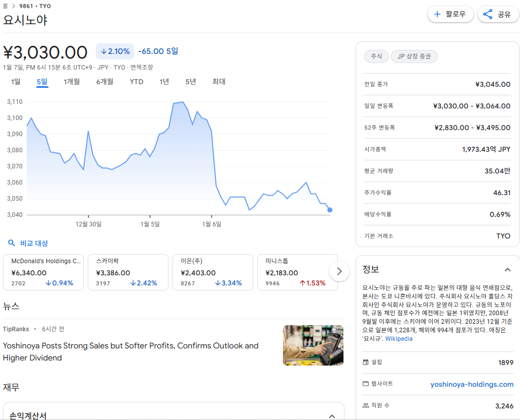520x420 pixels.
Task: Click the 9861 • TYO breadcrumb text
Action: (35, 6)
